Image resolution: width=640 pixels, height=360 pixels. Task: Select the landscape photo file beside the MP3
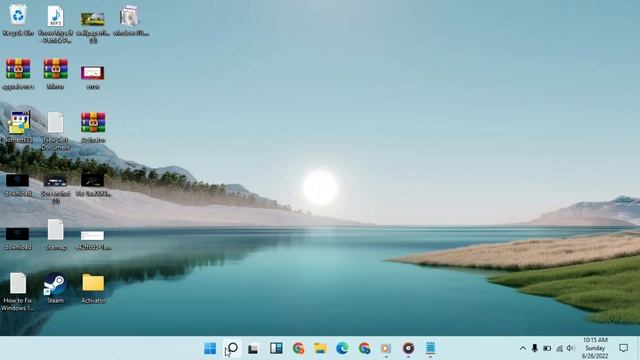[93, 19]
